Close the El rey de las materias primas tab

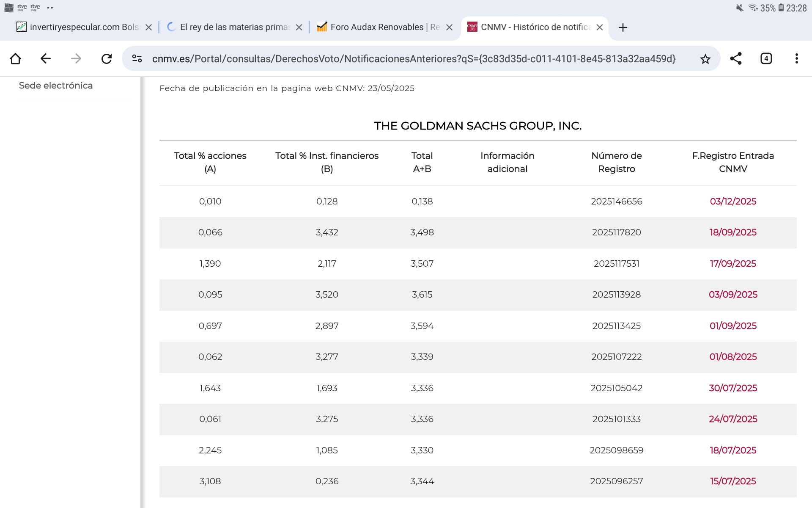coord(299,28)
